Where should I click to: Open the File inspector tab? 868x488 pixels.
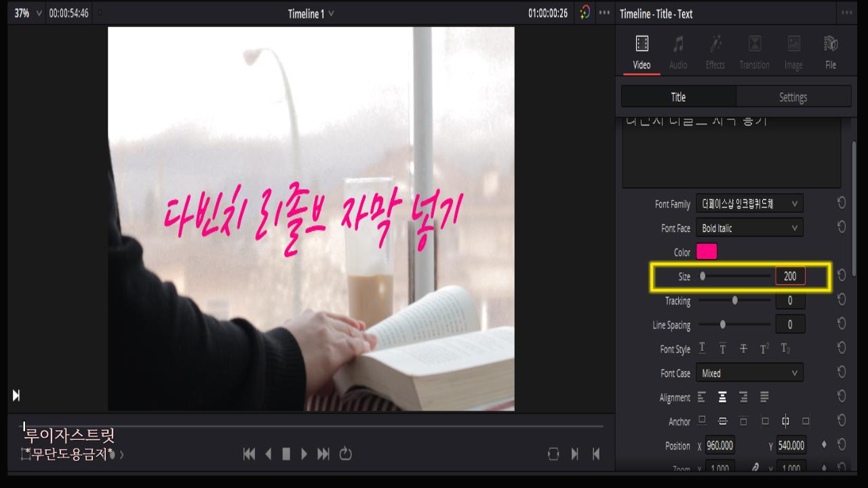831,53
